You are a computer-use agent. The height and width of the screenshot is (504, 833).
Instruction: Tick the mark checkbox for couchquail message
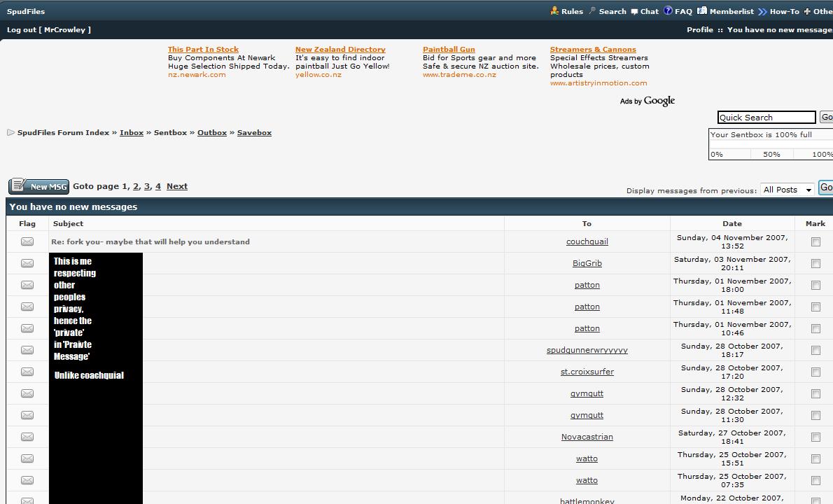point(815,241)
